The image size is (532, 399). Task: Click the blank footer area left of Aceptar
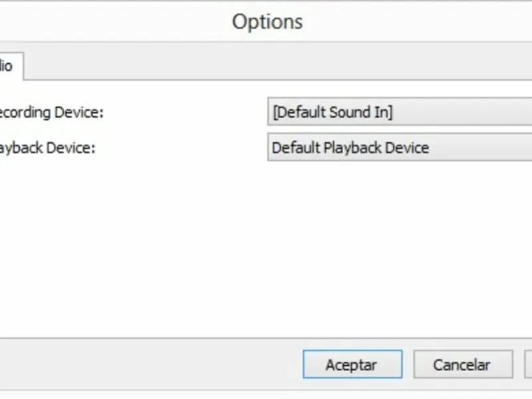pos(146,364)
